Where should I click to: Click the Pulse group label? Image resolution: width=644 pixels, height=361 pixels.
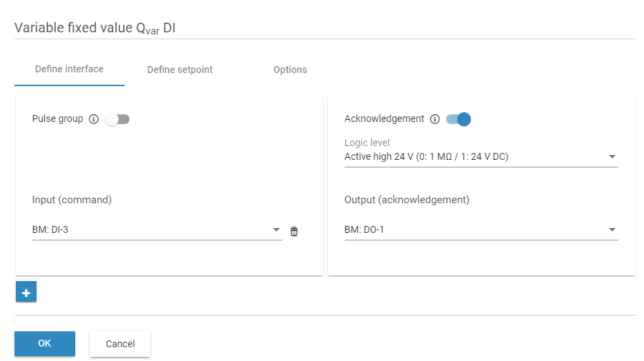point(57,118)
